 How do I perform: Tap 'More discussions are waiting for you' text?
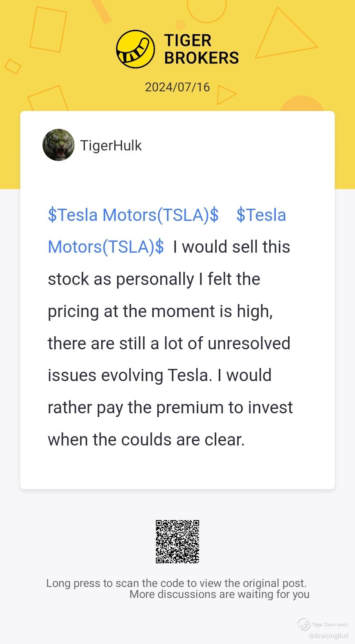(220, 594)
